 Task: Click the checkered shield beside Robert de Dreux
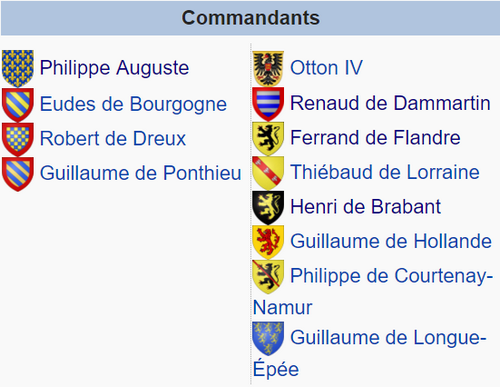coord(18,139)
